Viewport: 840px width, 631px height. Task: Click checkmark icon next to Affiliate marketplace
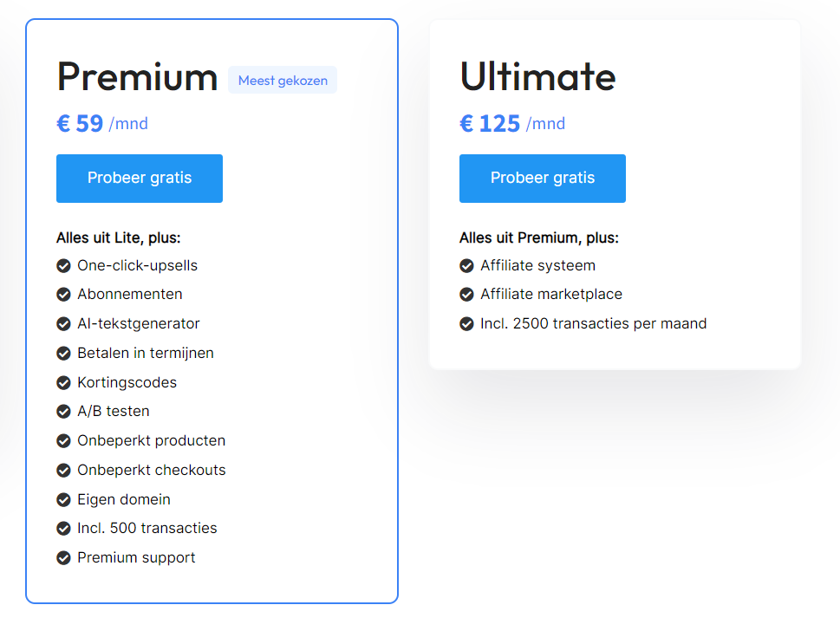[466, 295]
